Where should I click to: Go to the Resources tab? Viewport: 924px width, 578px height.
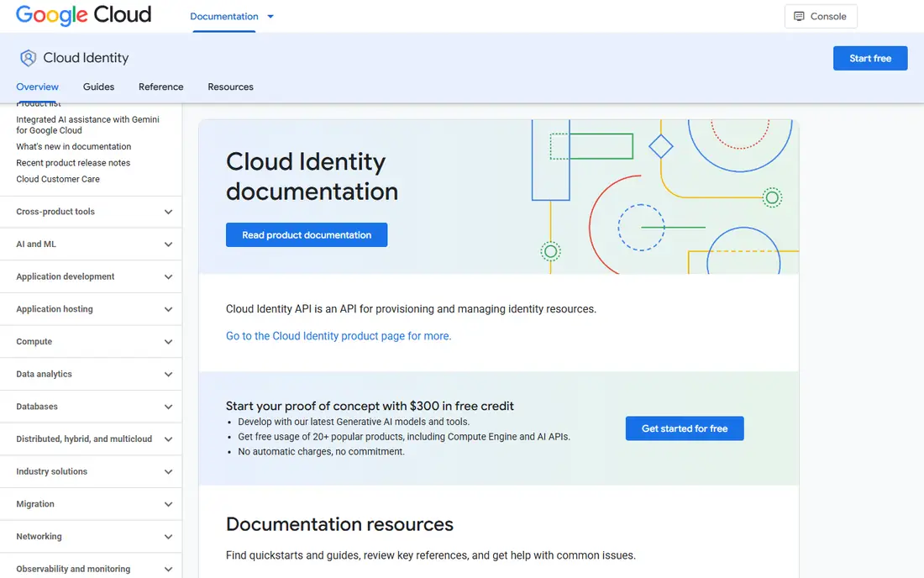230,87
